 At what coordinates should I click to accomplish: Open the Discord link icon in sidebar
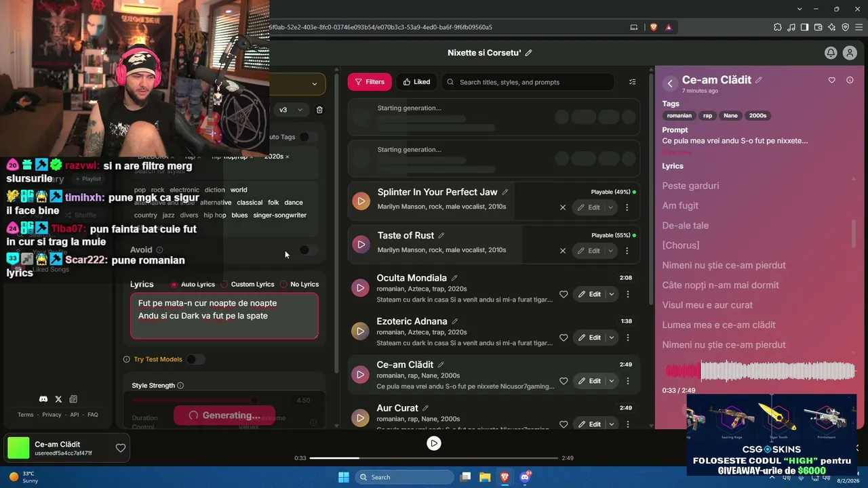coord(43,399)
